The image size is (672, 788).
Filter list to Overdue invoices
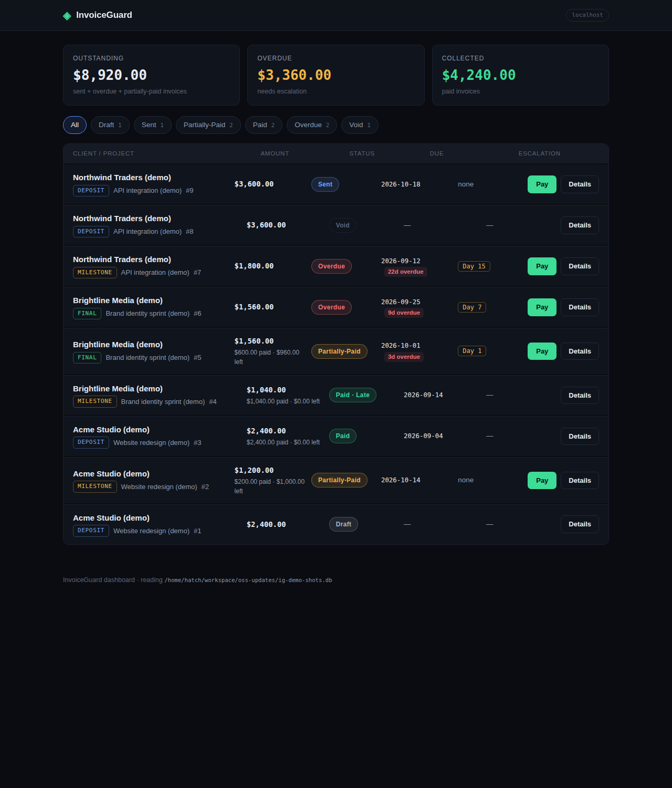tap(312, 125)
